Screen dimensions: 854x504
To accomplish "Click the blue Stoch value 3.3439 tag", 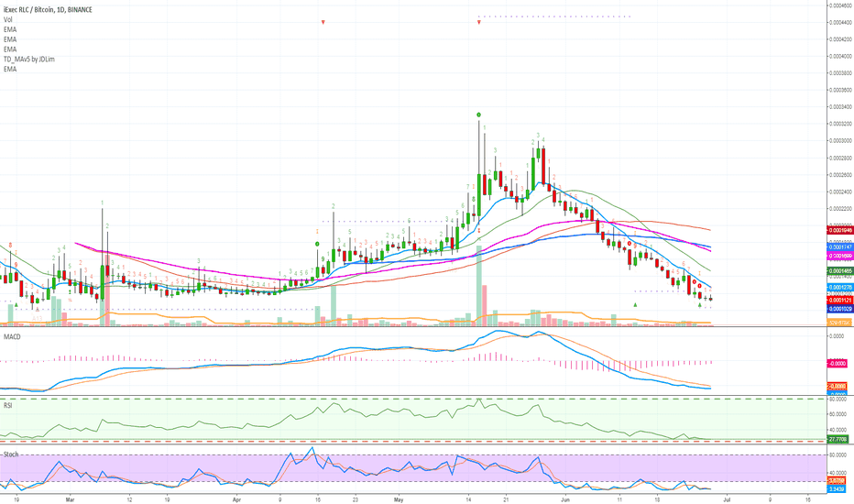I will coord(837,489).
